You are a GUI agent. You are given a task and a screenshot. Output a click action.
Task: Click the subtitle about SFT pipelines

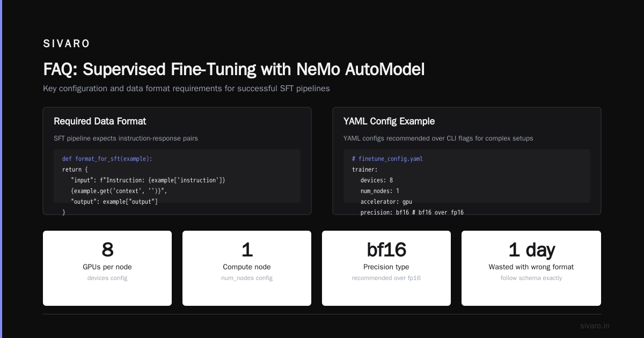(186, 89)
